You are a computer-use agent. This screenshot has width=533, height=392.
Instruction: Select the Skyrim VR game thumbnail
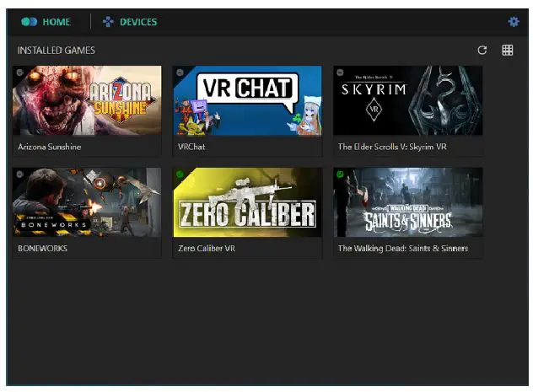coord(408,100)
